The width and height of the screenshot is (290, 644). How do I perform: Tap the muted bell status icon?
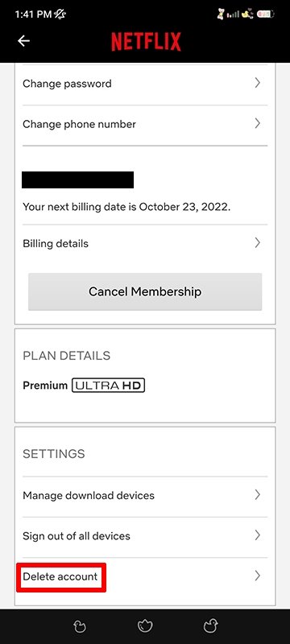[61, 14]
